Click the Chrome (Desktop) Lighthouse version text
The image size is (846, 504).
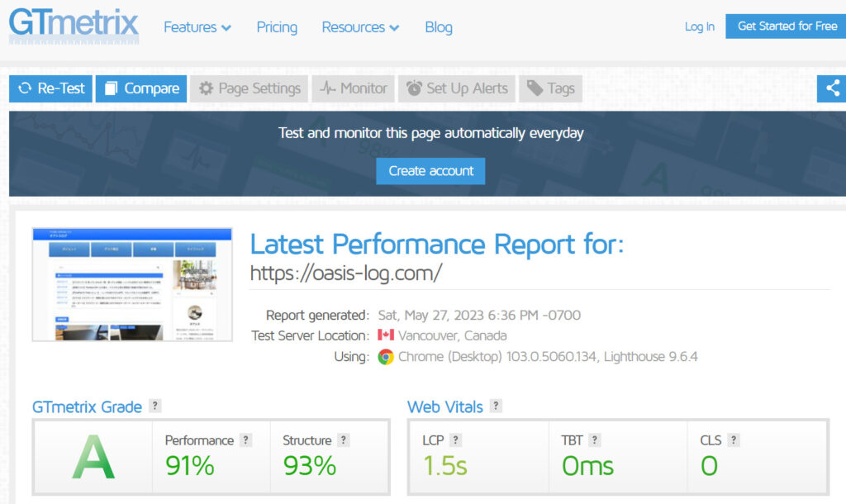[x=548, y=357]
